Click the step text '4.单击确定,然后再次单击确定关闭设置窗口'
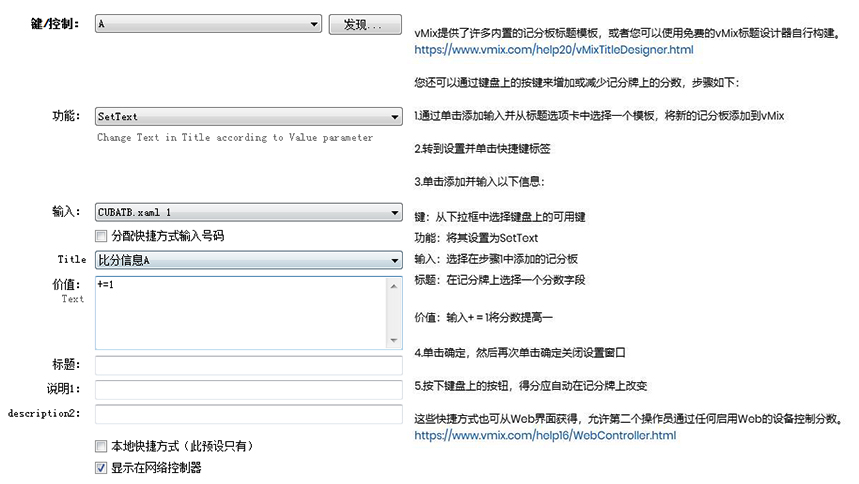Screen dimensions: 859x484 (x=520, y=352)
